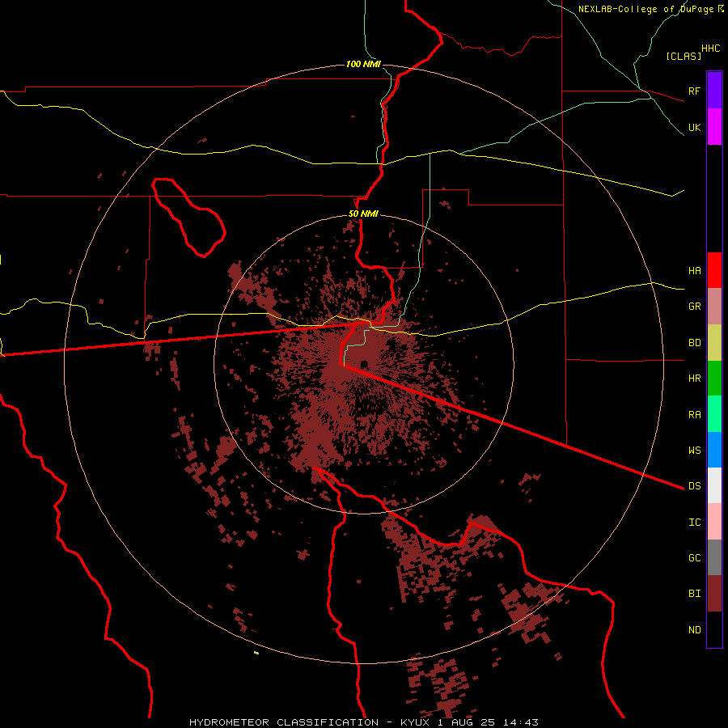Click the radar site null at map center

[x=365, y=363]
